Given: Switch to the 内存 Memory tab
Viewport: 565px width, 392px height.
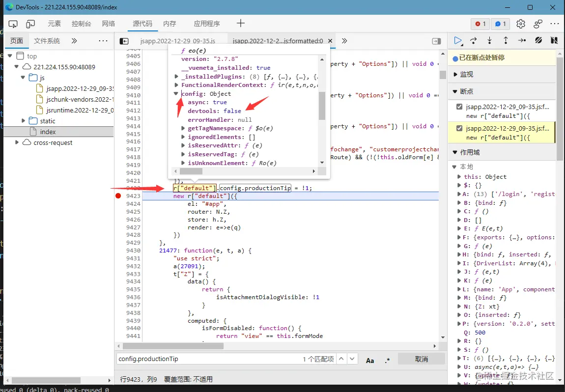Looking at the screenshot, I should [169, 24].
